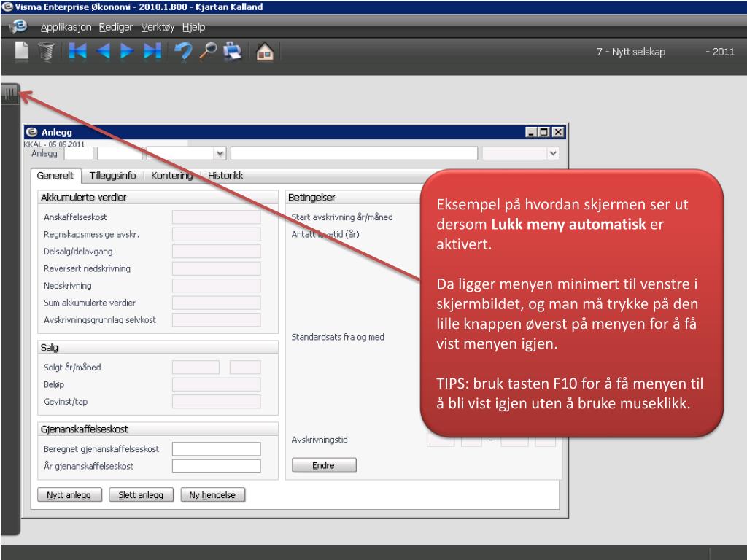Viewport: 747px width, 560px height.
Task: Go to next record arrow icon
Action: pos(126,51)
